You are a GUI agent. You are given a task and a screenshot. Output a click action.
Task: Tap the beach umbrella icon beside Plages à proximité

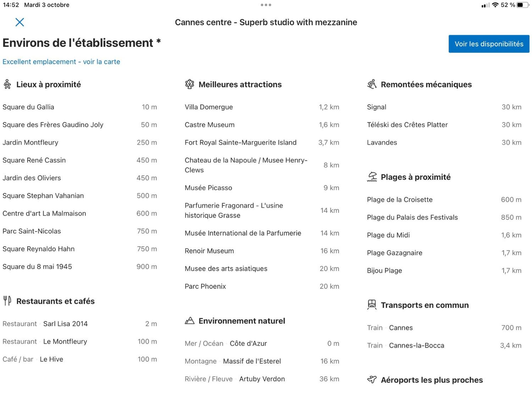point(372,177)
